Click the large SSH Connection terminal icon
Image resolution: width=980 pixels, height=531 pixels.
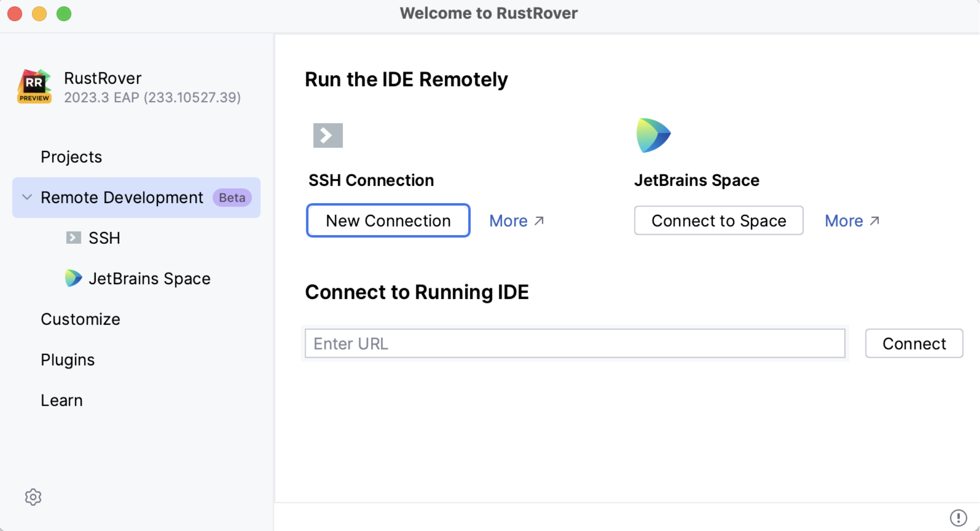point(328,135)
